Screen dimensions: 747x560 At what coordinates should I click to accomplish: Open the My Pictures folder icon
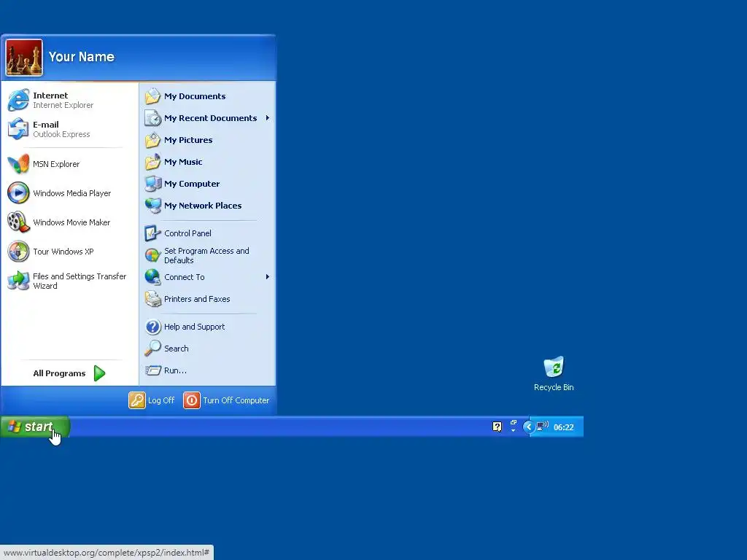pos(153,140)
